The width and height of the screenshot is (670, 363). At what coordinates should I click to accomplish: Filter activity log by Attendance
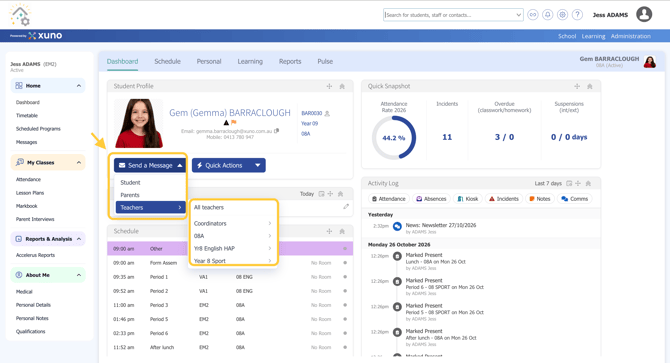[x=388, y=199]
